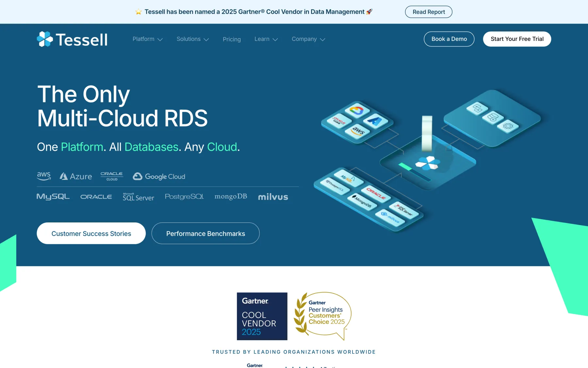
Task: Click 'TRUSTED BY LEADING ORGANIZATIONS WORLDWIDE' text
Action: coord(294,352)
